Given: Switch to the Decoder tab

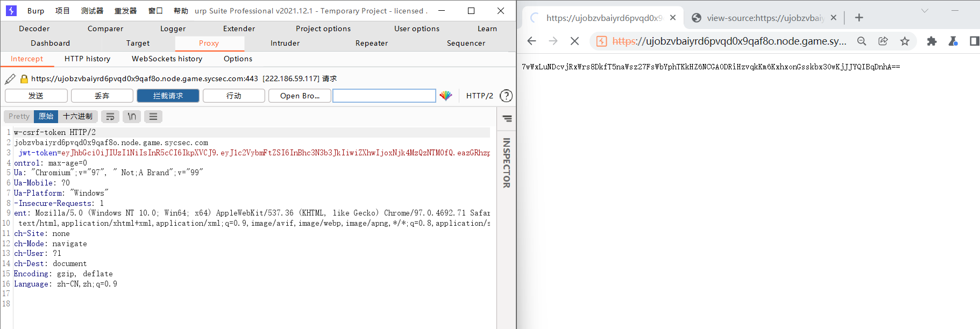Looking at the screenshot, I should click(34, 28).
